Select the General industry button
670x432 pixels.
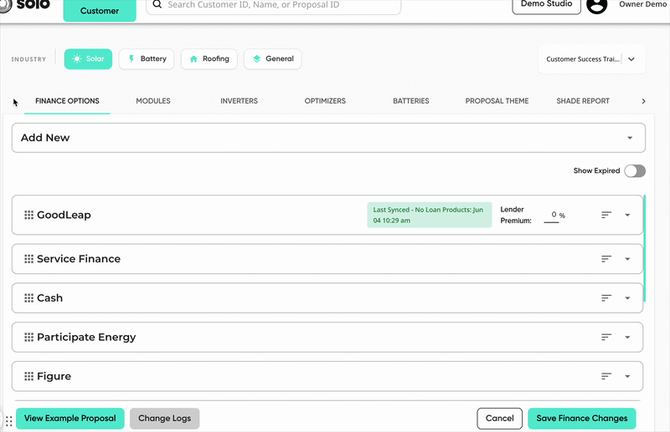point(273,59)
